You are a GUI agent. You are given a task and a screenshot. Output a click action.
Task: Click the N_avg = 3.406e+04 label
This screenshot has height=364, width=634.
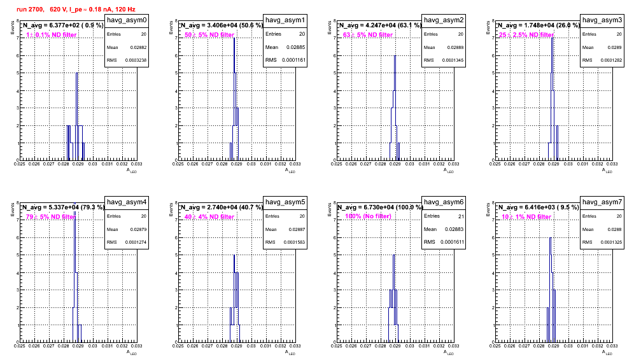point(222,25)
